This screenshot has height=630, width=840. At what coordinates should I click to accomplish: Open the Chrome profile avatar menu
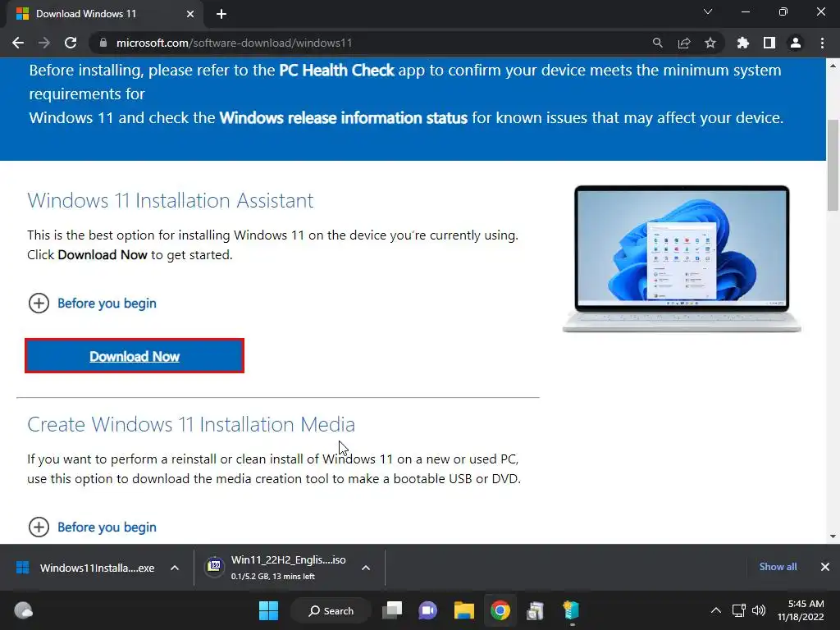click(796, 43)
